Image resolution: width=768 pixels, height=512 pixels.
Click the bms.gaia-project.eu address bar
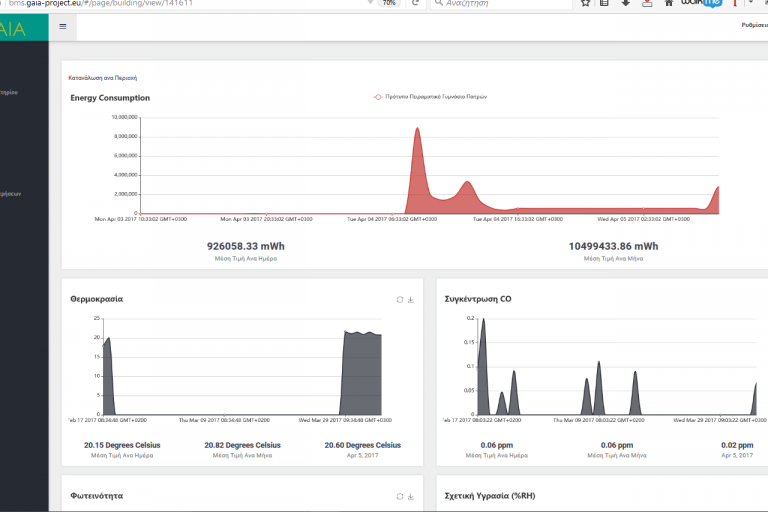tap(180, 3)
